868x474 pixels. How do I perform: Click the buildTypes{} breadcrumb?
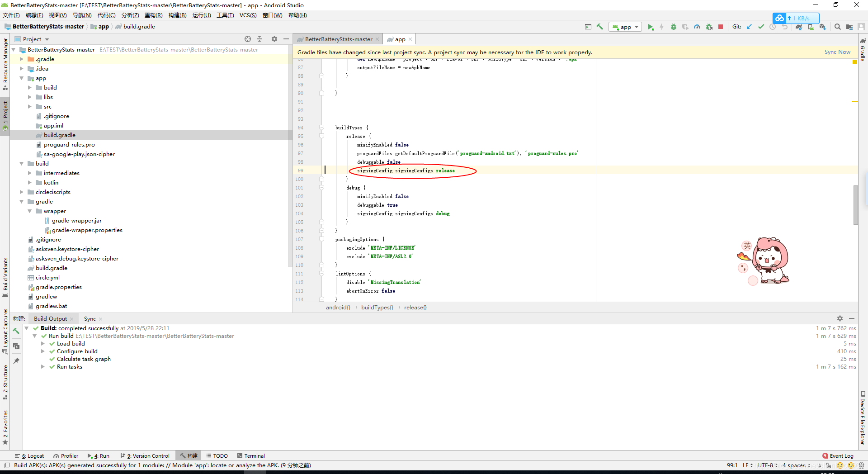[x=377, y=308]
